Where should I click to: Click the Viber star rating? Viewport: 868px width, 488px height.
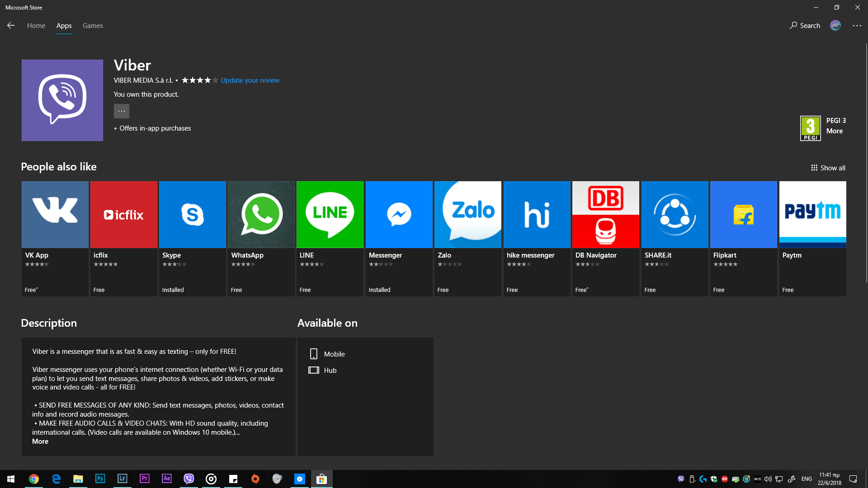(200, 80)
